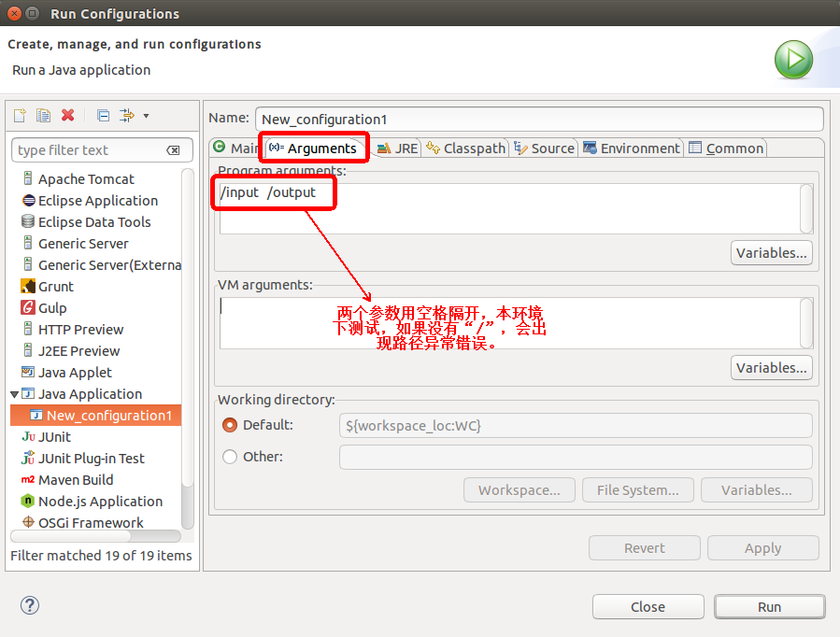
Task: Switch to the Classpath tab
Action: (x=466, y=149)
